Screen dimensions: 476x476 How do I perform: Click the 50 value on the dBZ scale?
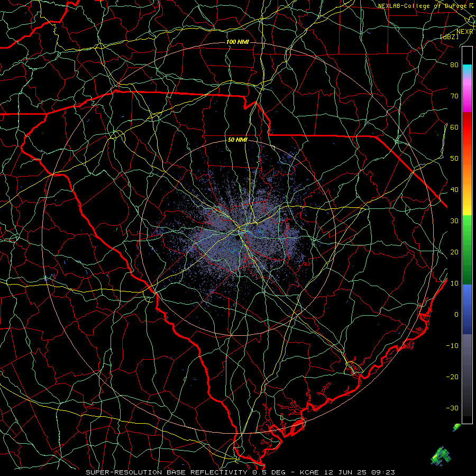click(x=454, y=159)
